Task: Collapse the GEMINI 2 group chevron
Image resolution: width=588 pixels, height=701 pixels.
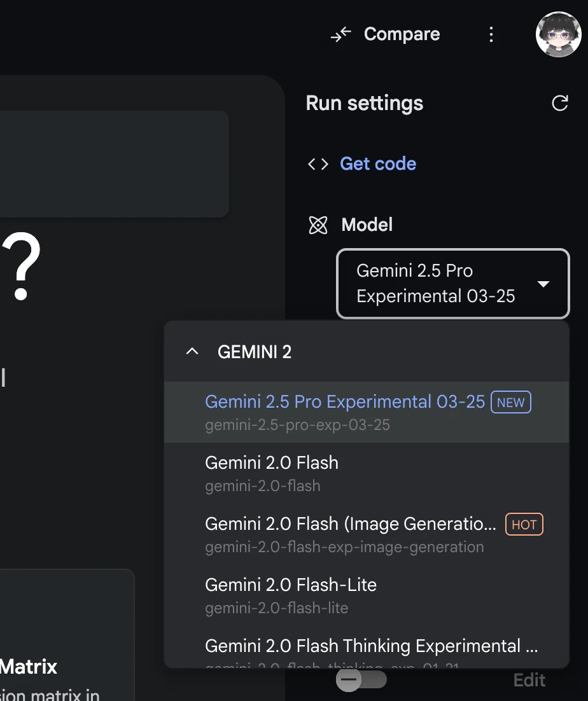Action: [x=192, y=351]
